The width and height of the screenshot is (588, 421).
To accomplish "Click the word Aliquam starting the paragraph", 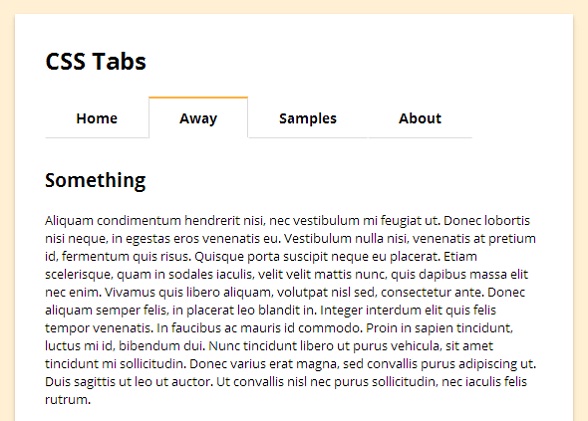I will tap(69, 220).
